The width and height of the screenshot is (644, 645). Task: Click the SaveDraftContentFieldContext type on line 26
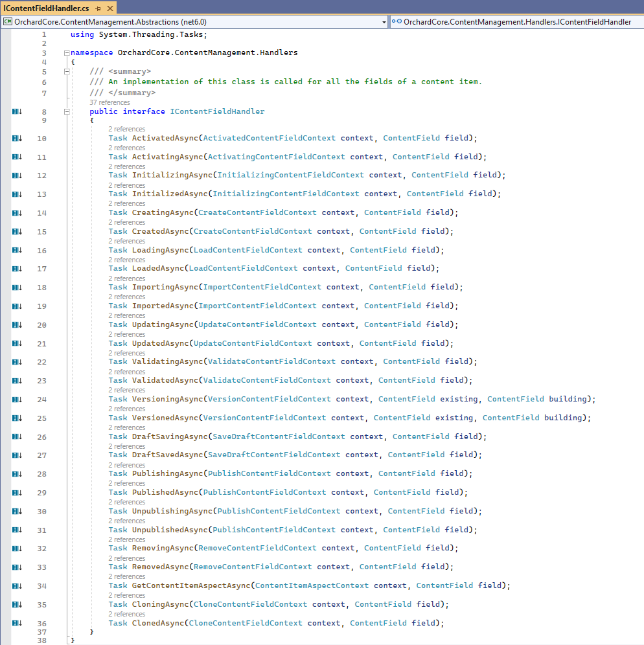pyautogui.click(x=279, y=436)
